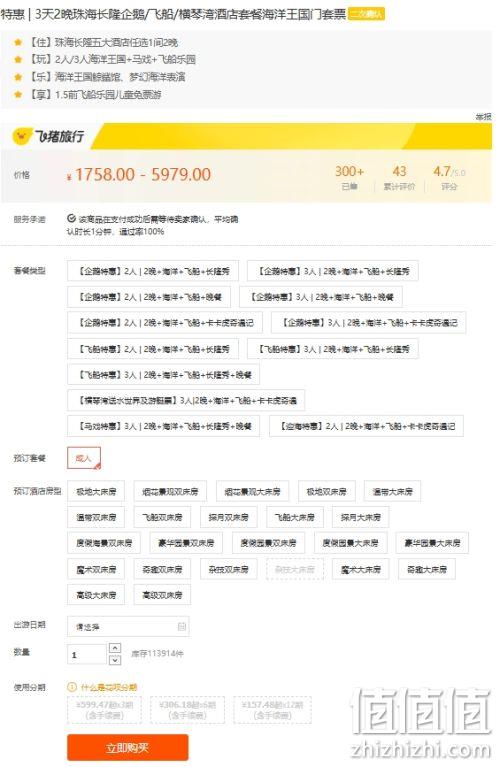
Task: Choose the ¥599.47 x3期 installment option
Action: [x=104, y=710]
